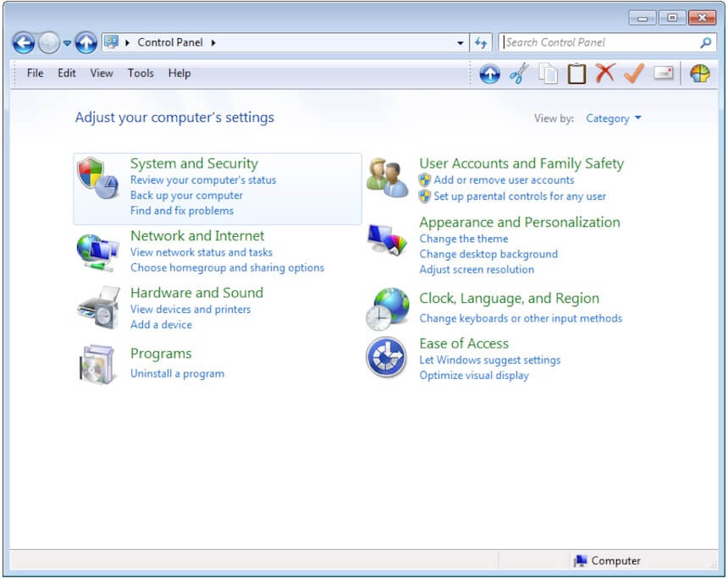Open Appearance and Personalization category
Screen dimensions: 728x578
pyautogui.click(x=520, y=223)
